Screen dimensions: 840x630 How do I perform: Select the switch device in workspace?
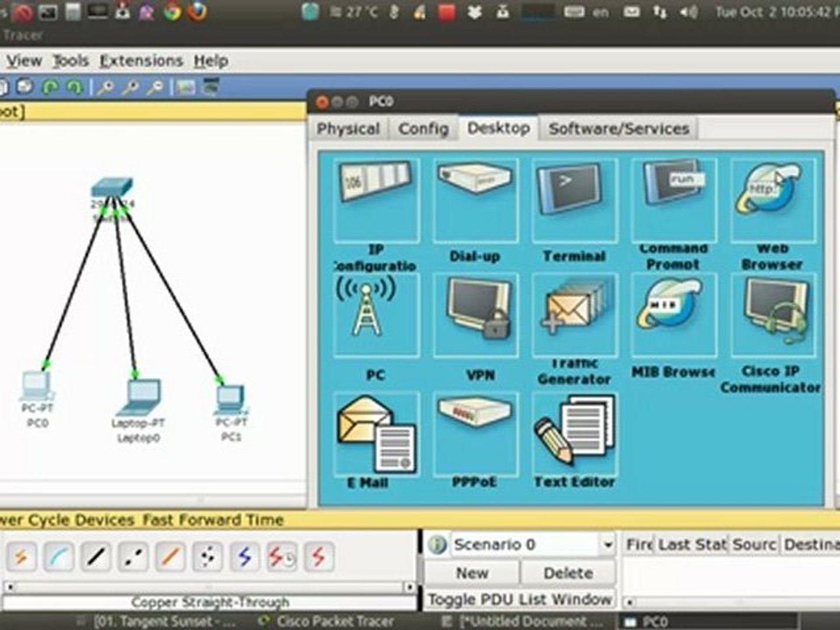(112, 188)
